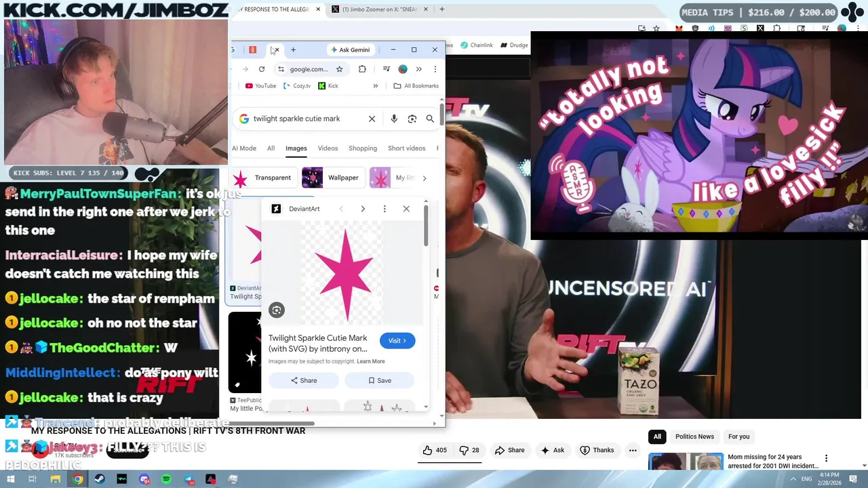The width and height of the screenshot is (868, 488).
Task: Share the Twilight Sparkle Cutie Mark image
Action: 304,380
